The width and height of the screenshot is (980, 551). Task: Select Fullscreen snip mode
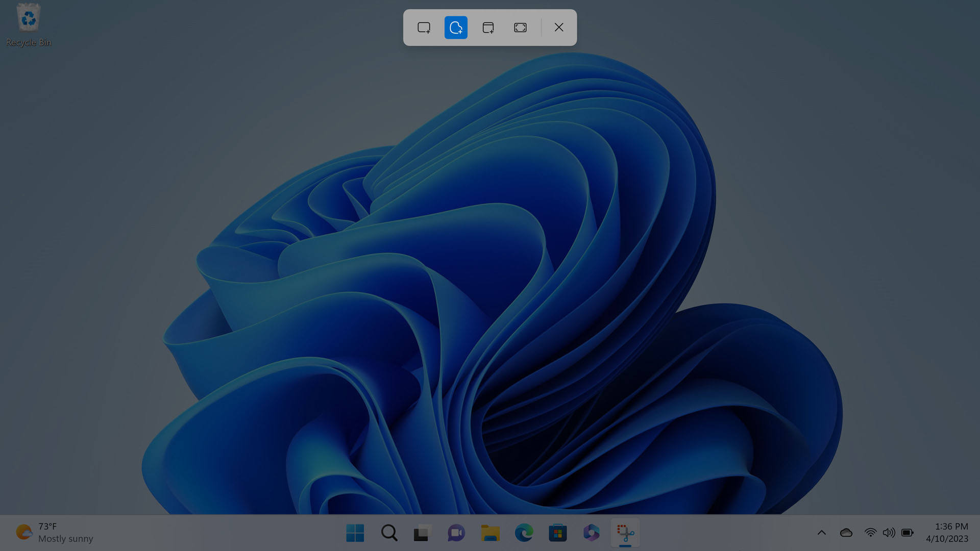point(520,28)
